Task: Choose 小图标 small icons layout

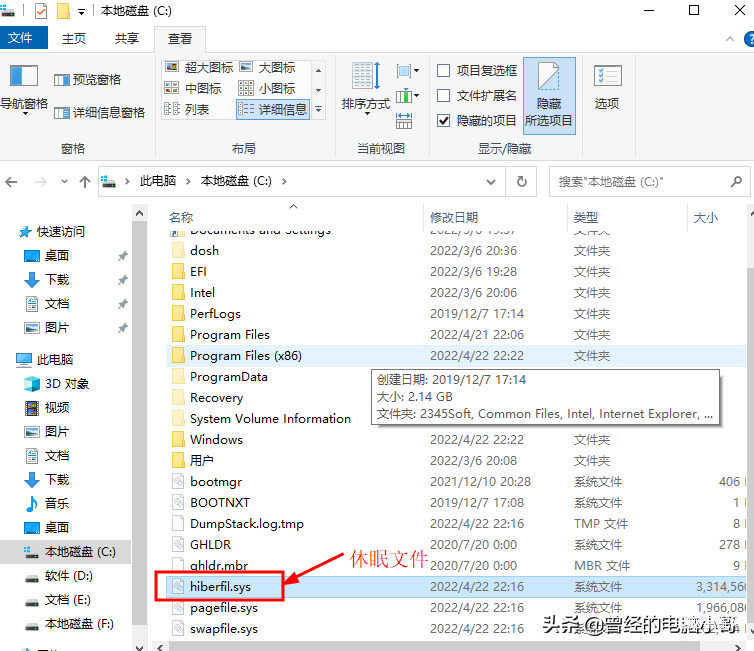Action: click(267, 88)
